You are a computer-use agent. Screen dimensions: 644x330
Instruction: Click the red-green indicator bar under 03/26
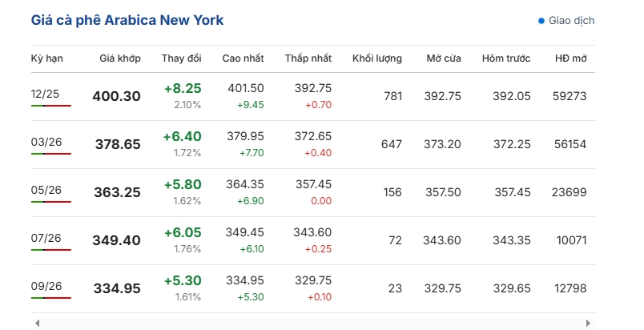pos(51,154)
